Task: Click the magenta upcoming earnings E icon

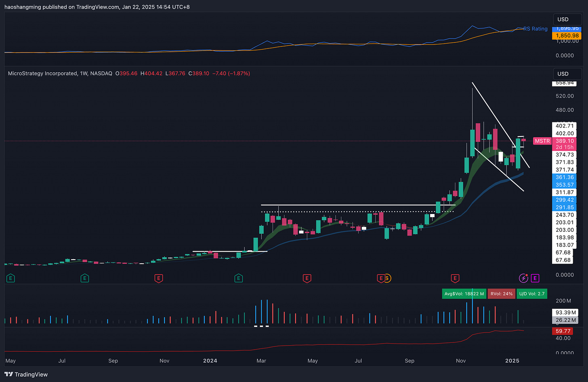Action: 535,278
